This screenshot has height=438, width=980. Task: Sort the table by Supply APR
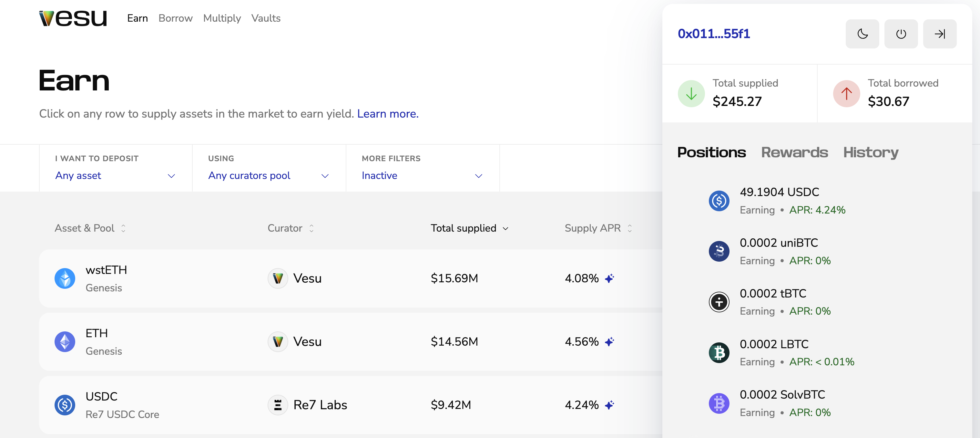[598, 228]
